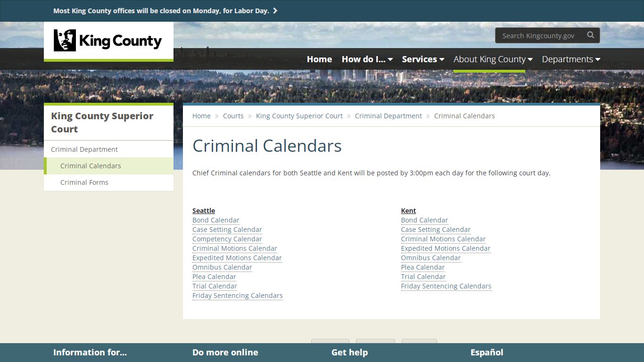644x362 pixels.
Task: Expand the How do I… menu
Action: [x=367, y=59]
